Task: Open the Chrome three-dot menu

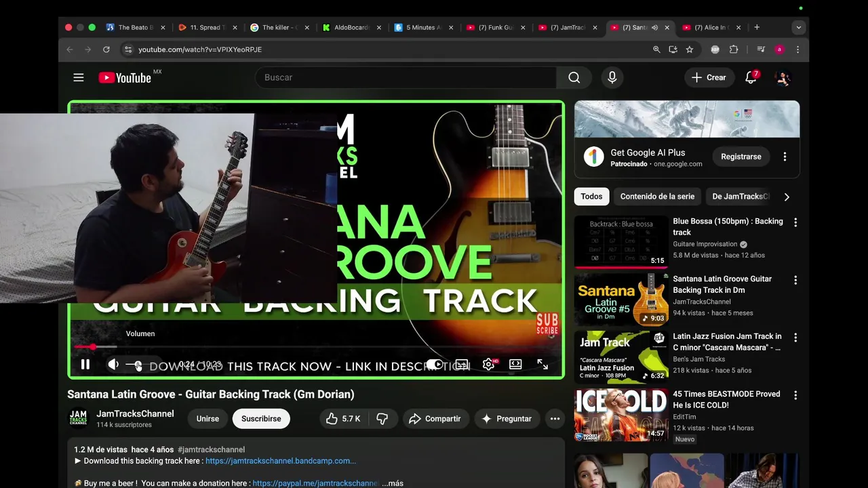Action: coord(797,49)
